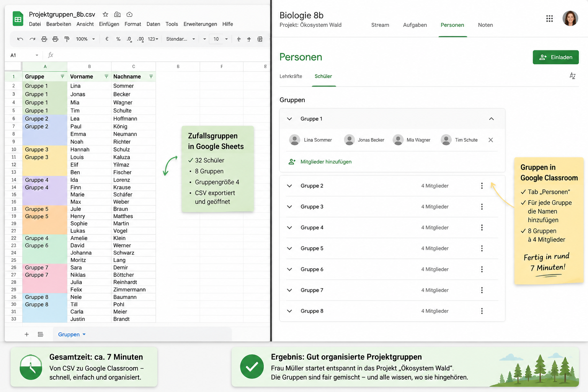Screen dimensions: 588x392
Task: Open three-dot menu for Gruppe 8
Action: click(x=482, y=311)
